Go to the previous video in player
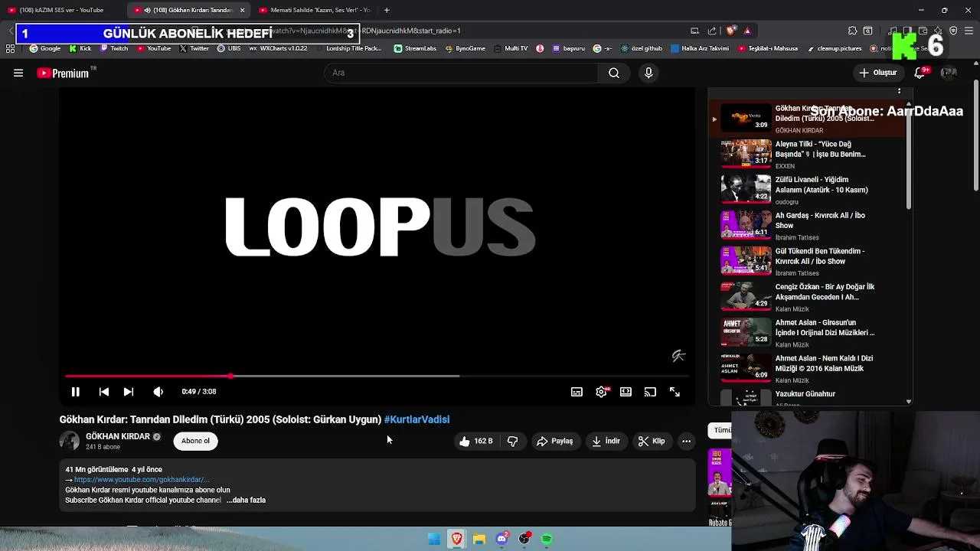 (104, 392)
